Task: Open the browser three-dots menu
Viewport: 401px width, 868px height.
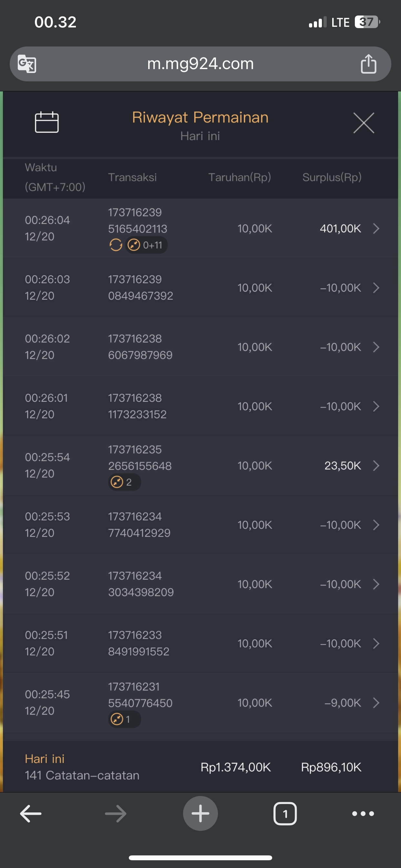Action: (x=363, y=814)
